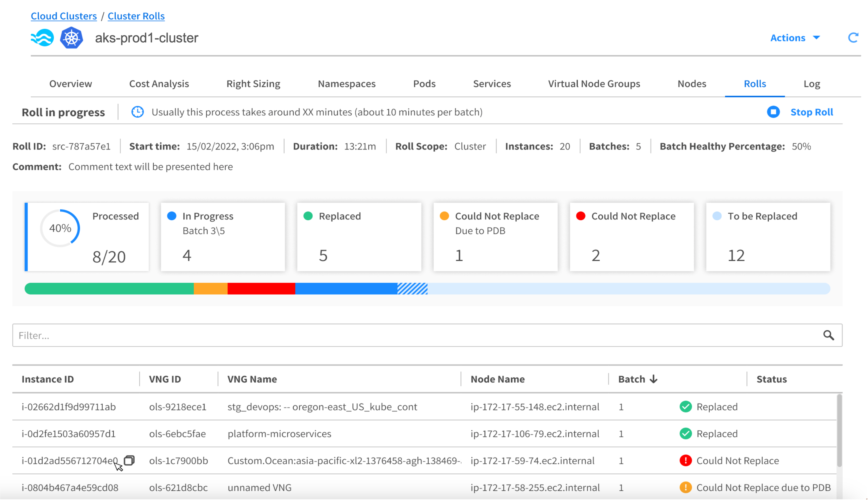Click into the Filter input field
868x500 pixels.
click(412, 335)
